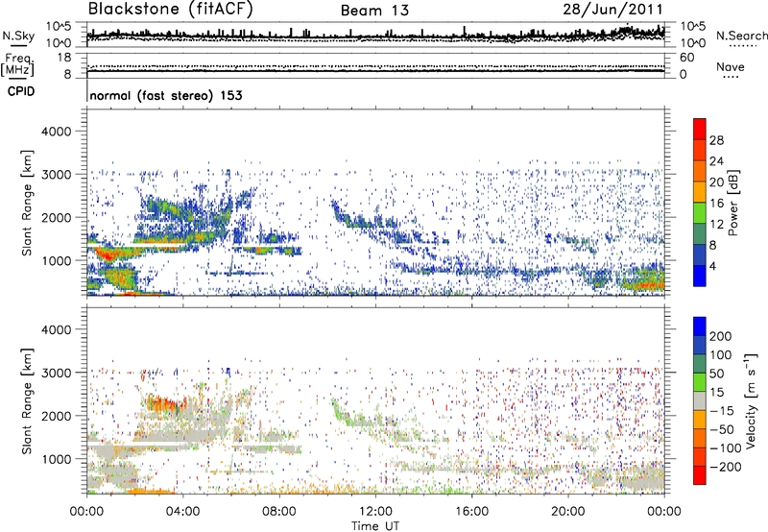Click the Blackstone (fitACF) plot title
Image resolution: width=768 pixels, height=532 pixels.
pyautogui.click(x=170, y=10)
